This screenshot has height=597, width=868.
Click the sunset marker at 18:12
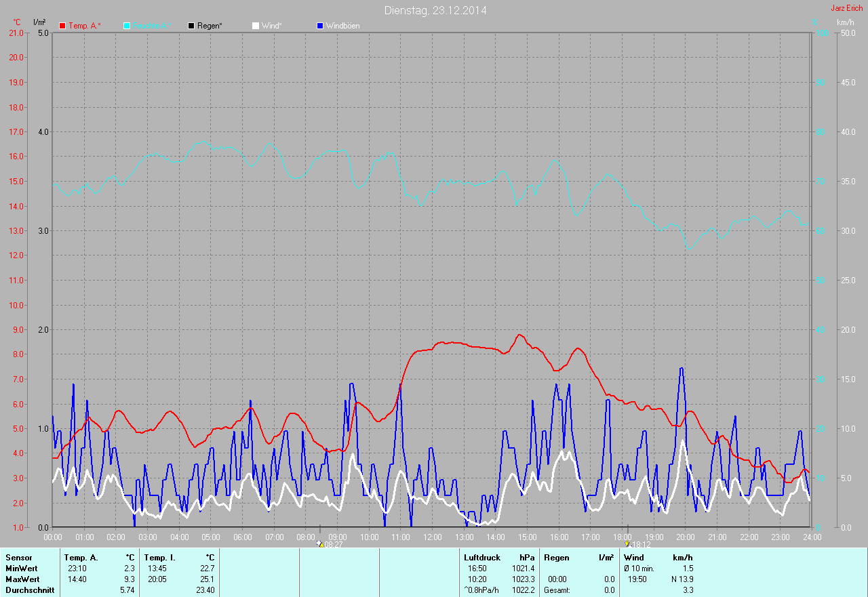[x=627, y=543]
